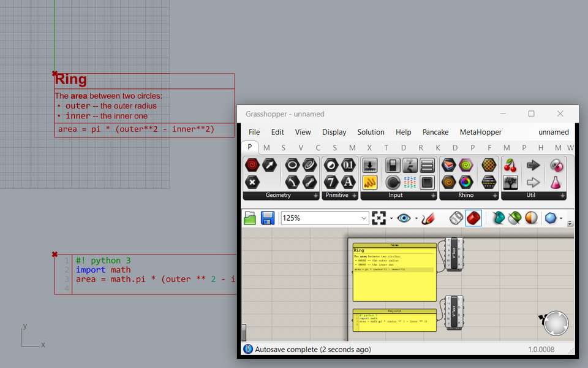Screen dimensions: 588x368
Task: Expand the Geometry panel plus arrow
Action: (x=315, y=196)
